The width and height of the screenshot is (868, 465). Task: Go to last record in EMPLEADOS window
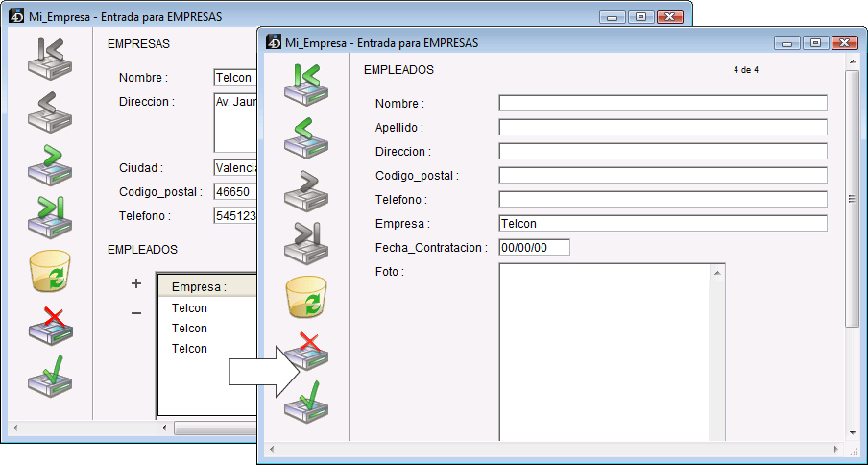pyautogui.click(x=306, y=241)
